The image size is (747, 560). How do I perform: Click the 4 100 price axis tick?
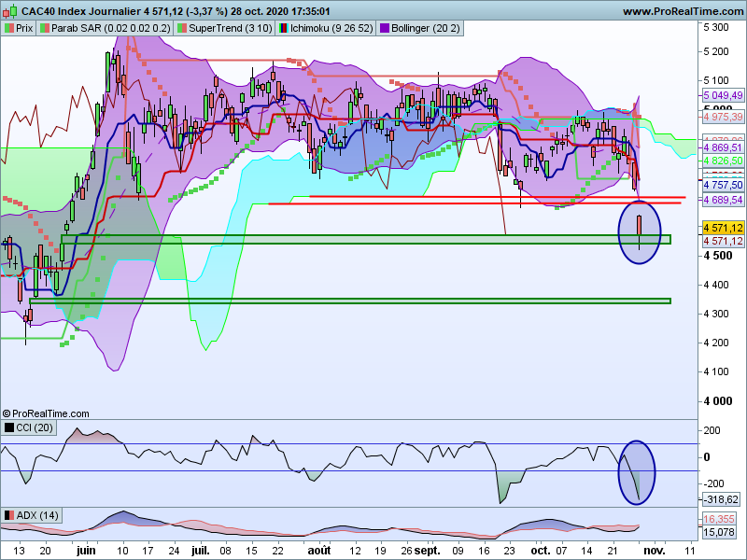tap(716, 371)
